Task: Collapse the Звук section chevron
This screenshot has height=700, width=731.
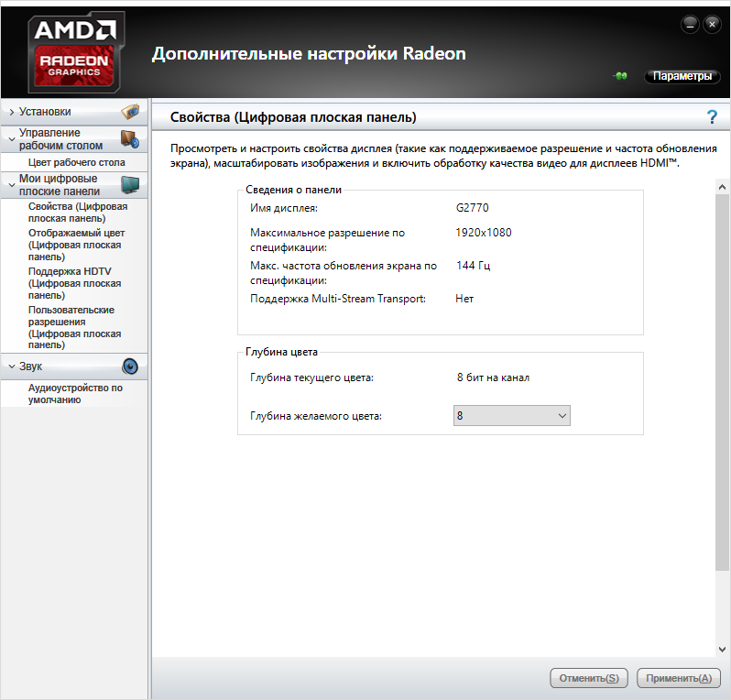Action: coord(11,366)
